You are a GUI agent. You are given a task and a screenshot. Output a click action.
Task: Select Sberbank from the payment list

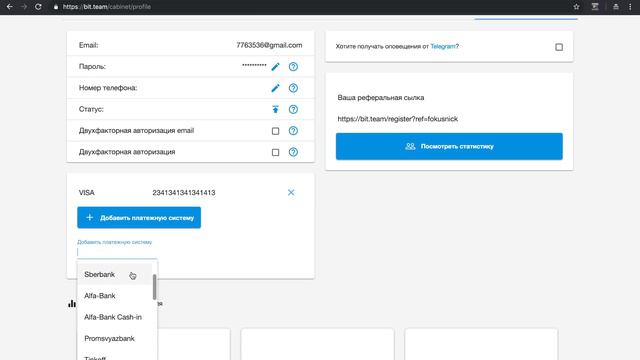[114, 274]
